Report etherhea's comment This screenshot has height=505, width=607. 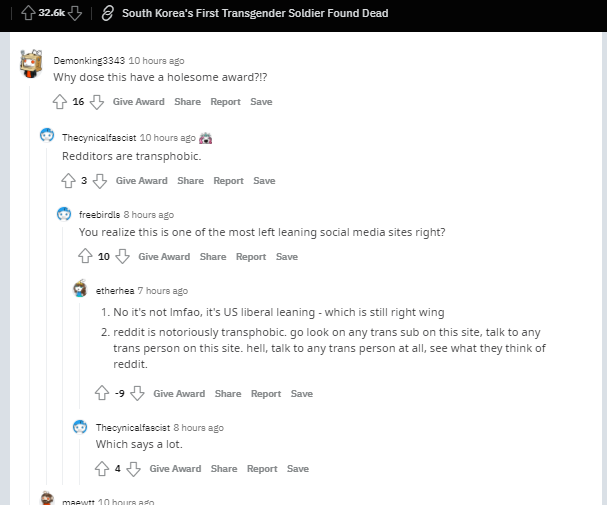tap(266, 394)
